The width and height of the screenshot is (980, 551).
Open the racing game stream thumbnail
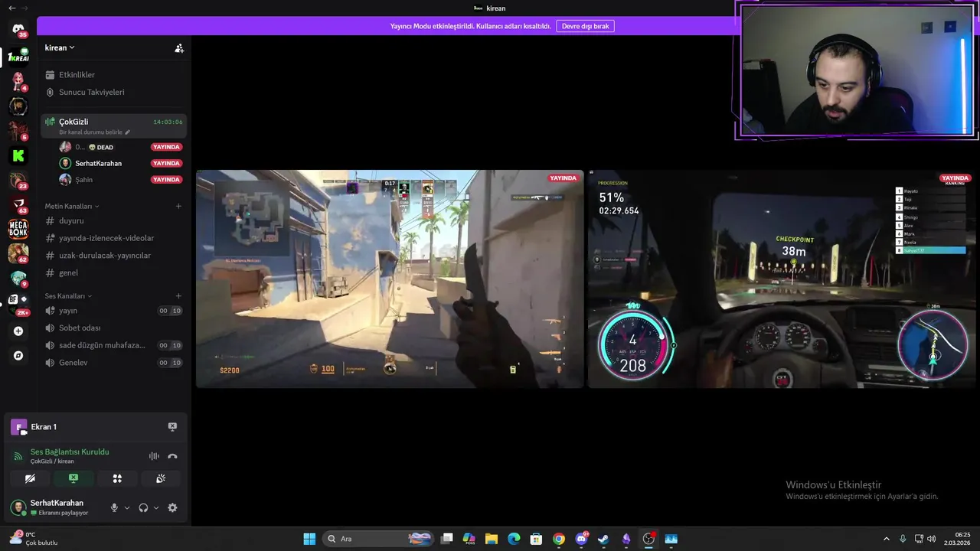click(x=781, y=279)
